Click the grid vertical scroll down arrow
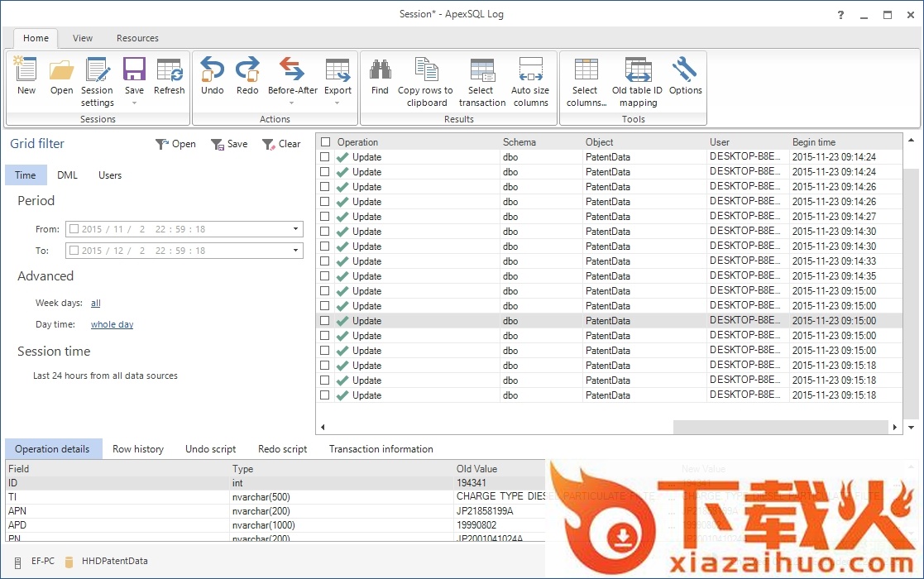 [x=911, y=427]
